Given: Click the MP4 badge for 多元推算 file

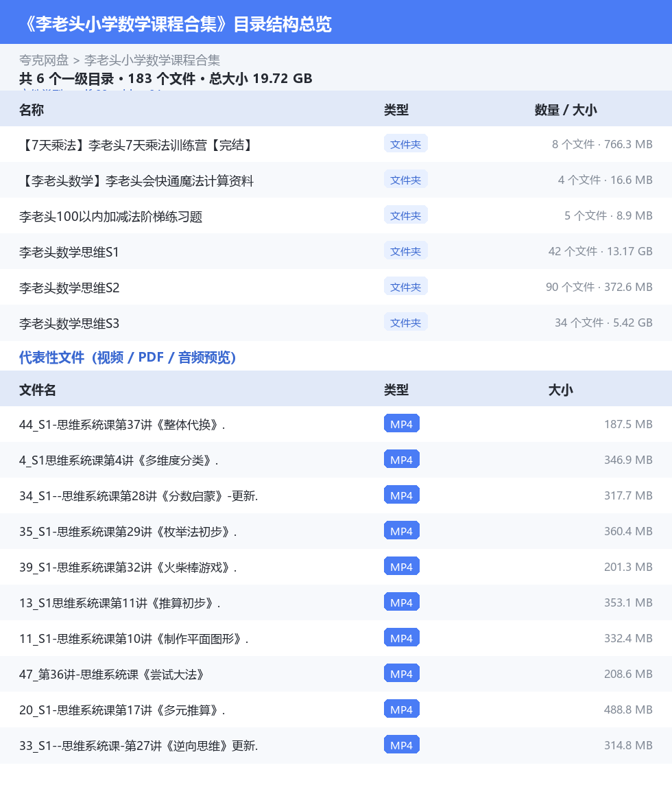Looking at the screenshot, I should coord(402,710).
